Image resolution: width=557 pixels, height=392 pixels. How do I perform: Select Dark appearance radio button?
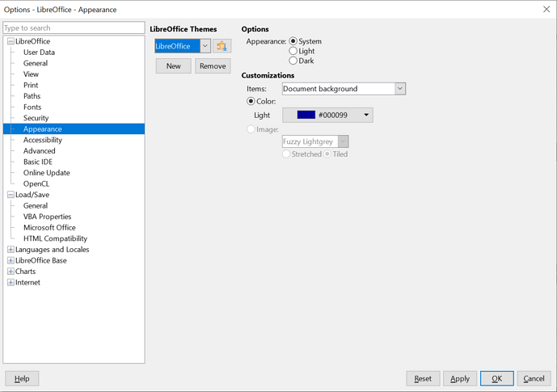click(293, 61)
